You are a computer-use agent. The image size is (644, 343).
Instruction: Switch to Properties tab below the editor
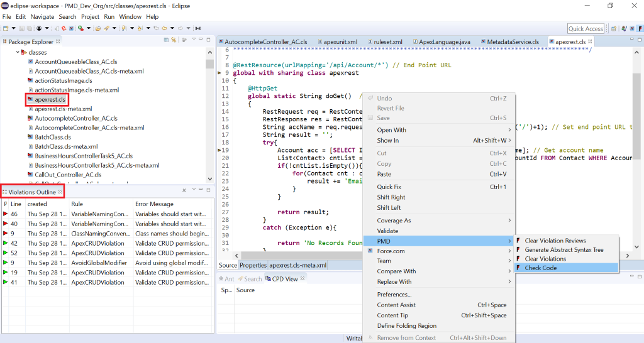pos(253,266)
